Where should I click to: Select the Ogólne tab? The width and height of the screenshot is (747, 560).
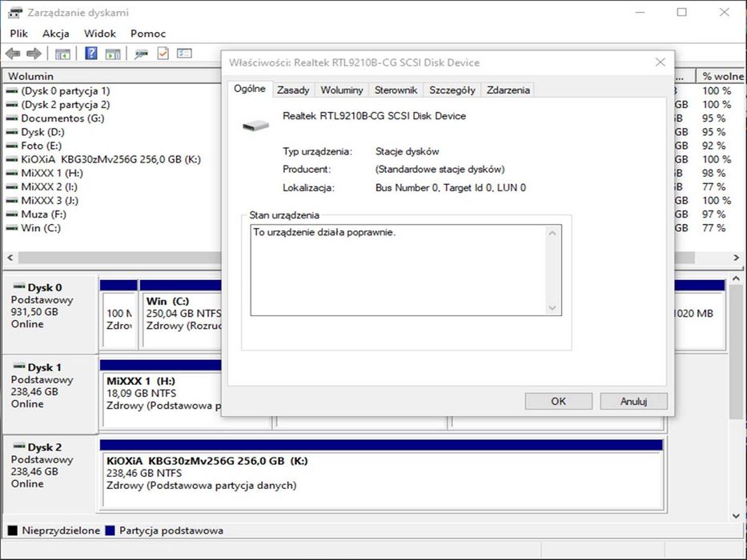(250, 89)
